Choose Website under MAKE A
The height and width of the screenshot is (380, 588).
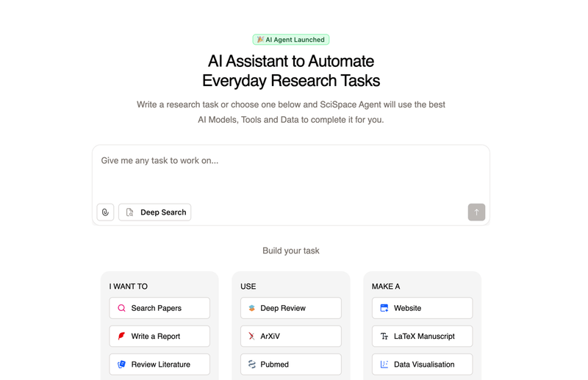(x=422, y=308)
